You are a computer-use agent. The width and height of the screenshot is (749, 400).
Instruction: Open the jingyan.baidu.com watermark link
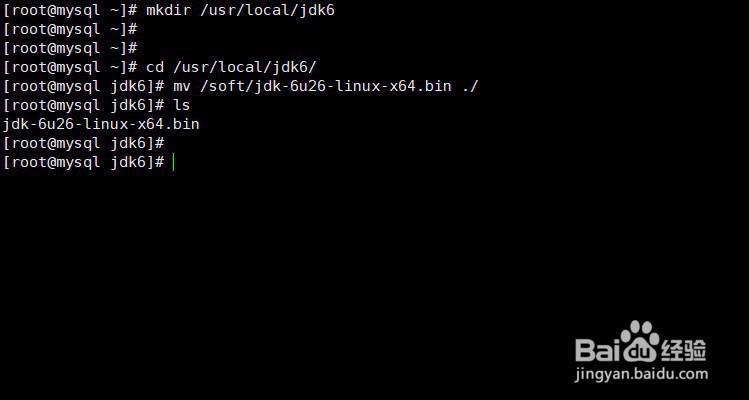(x=640, y=375)
